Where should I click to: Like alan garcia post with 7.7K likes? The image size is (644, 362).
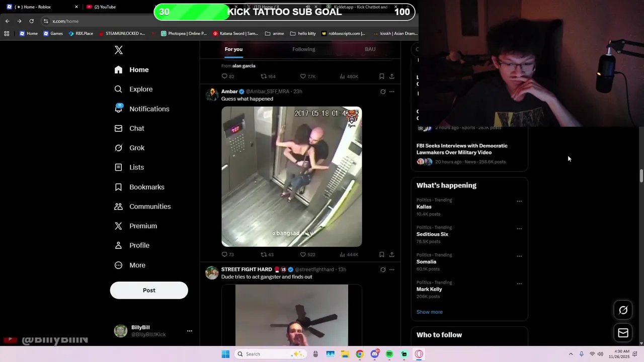tap(307, 76)
